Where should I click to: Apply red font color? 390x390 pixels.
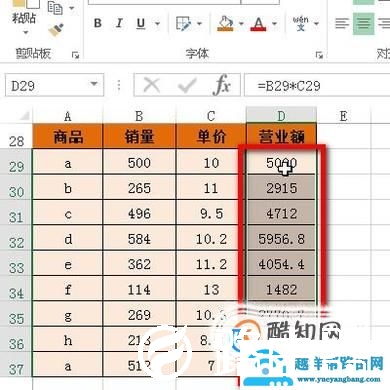click(258, 23)
